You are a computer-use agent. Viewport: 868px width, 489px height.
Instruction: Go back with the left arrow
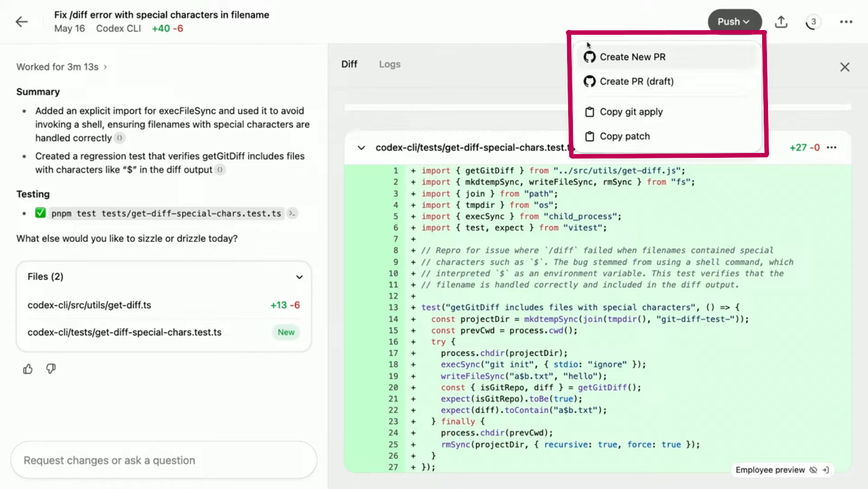[x=22, y=22]
